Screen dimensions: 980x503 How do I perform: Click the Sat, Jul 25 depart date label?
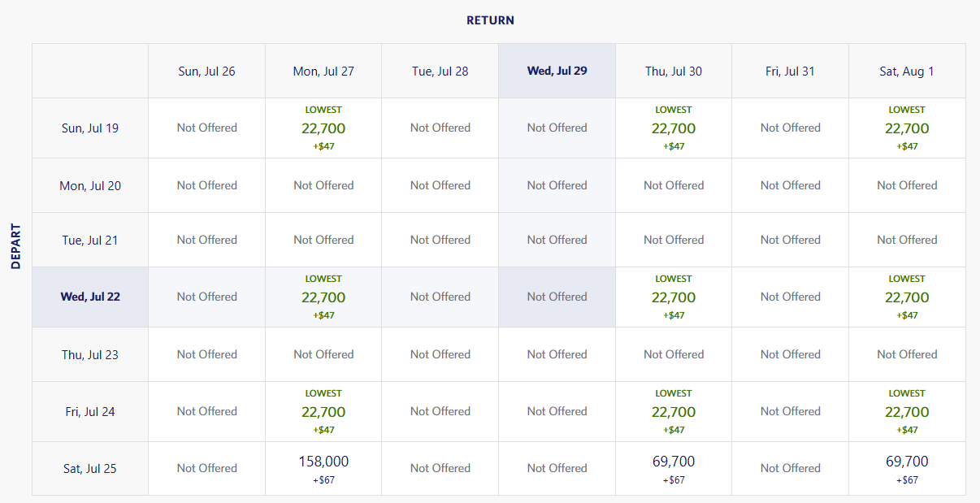89,467
